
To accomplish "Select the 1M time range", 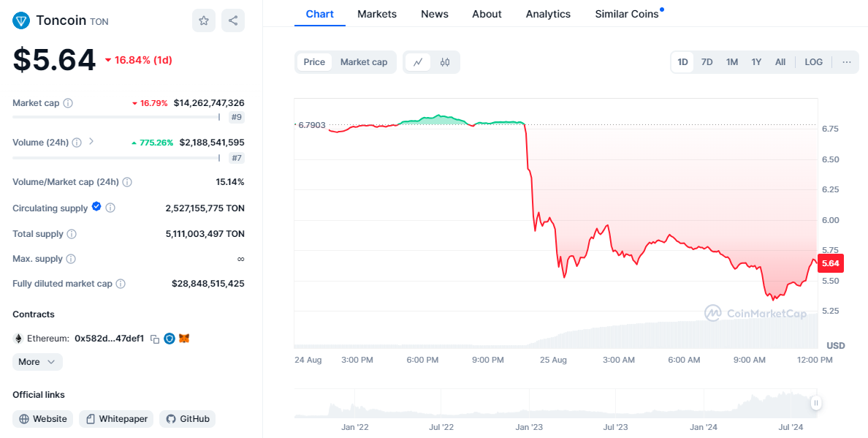I will point(732,62).
